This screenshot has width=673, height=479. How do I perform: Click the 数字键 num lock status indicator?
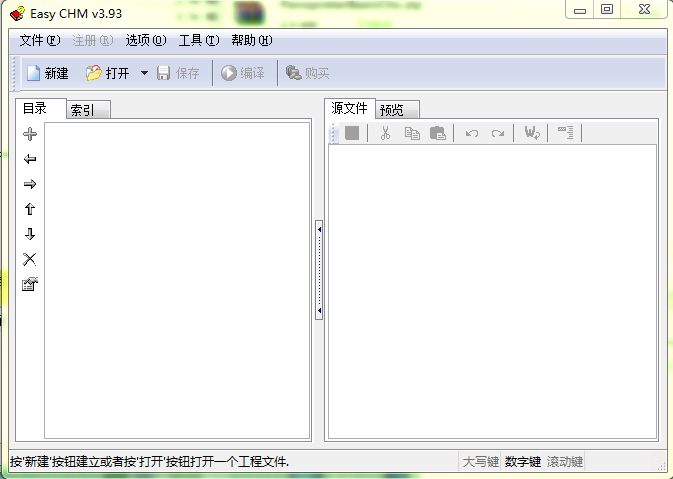(x=522, y=462)
